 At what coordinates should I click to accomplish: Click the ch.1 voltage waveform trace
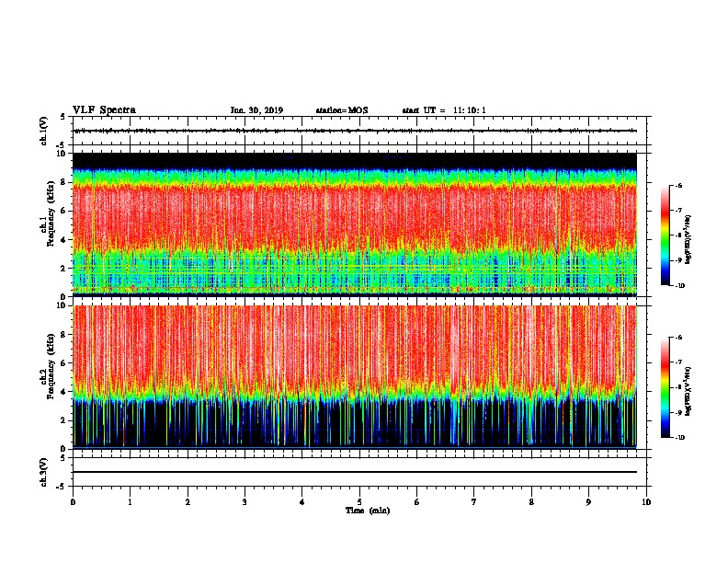pyautogui.click(x=355, y=131)
